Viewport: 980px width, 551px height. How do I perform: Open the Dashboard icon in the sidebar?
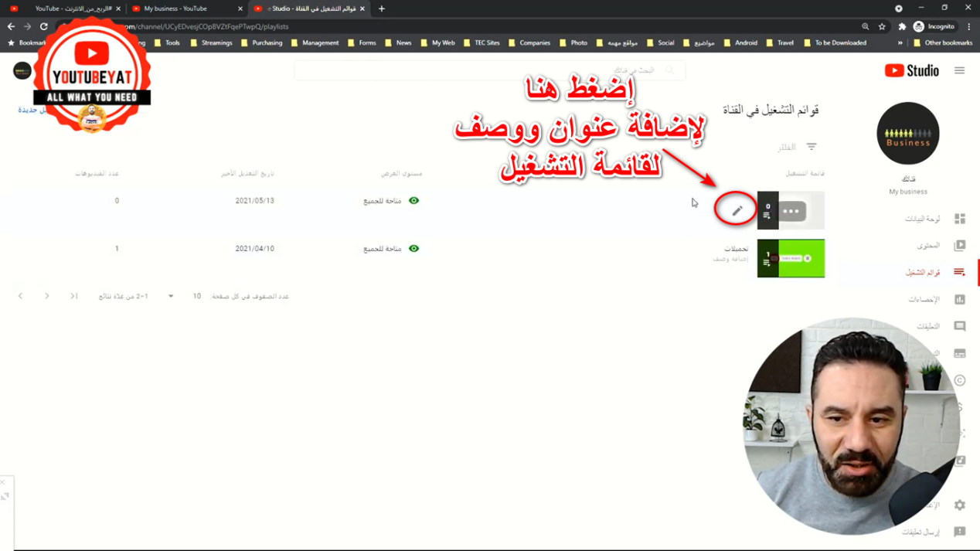(959, 219)
